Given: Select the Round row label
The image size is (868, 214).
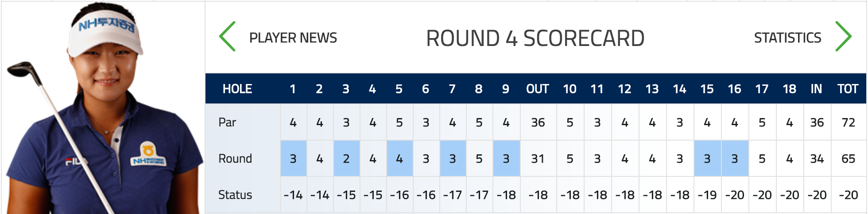Looking at the screenshot, I should 235,158.
